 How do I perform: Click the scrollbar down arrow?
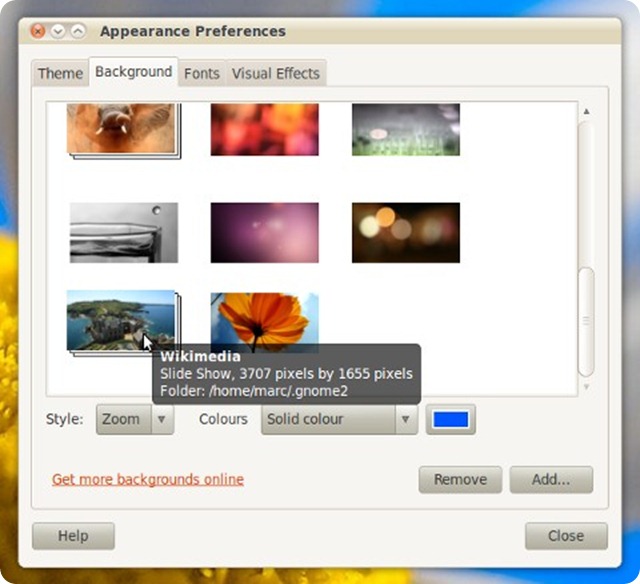tap(587, 386)
